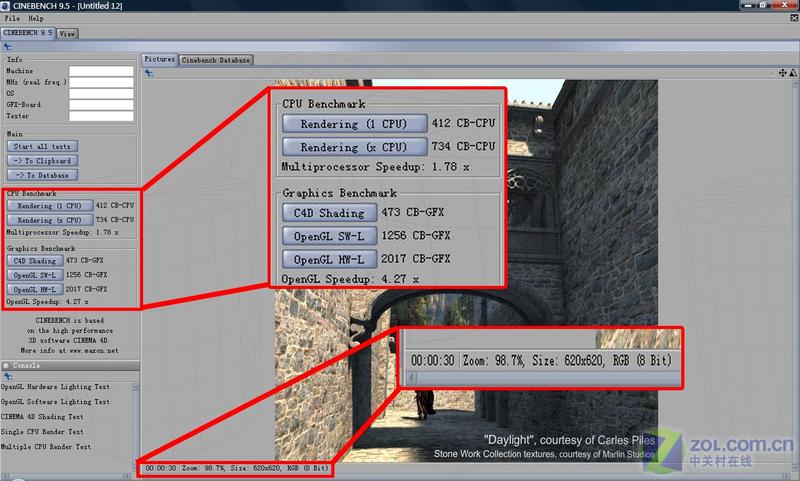This screenshot has width=800, height=481.
Task: Run the Rendering (1 CPU) test in left panel
Action: tap(50, 206)
